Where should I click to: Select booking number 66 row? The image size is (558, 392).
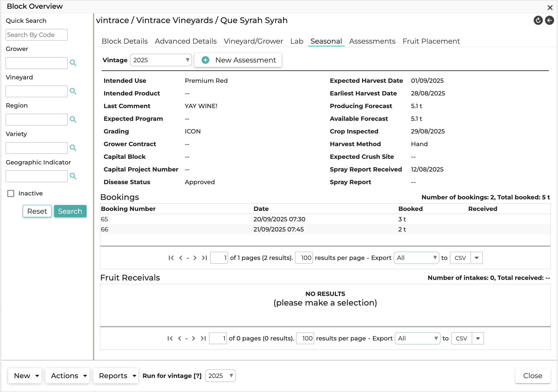pos(325,229)
